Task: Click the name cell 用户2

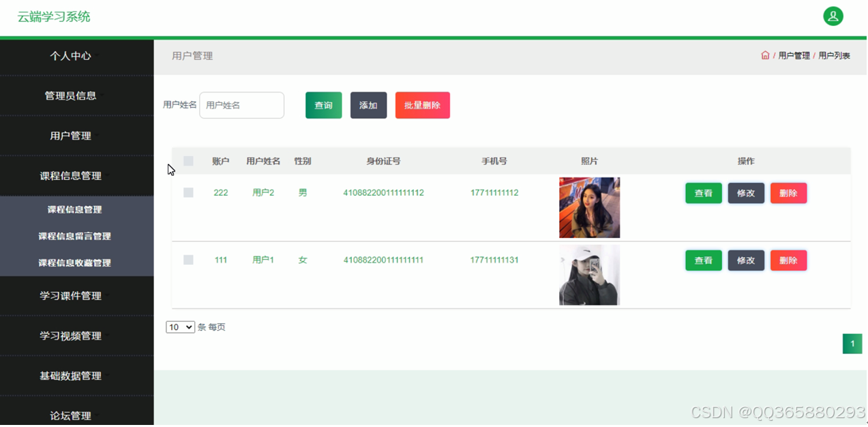Action: 263,193
